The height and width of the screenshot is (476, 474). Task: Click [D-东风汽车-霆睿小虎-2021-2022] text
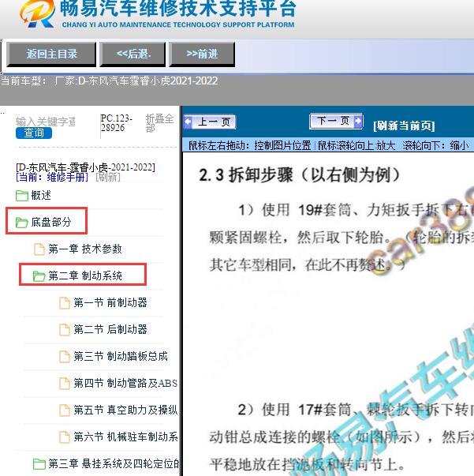(85, 167)
